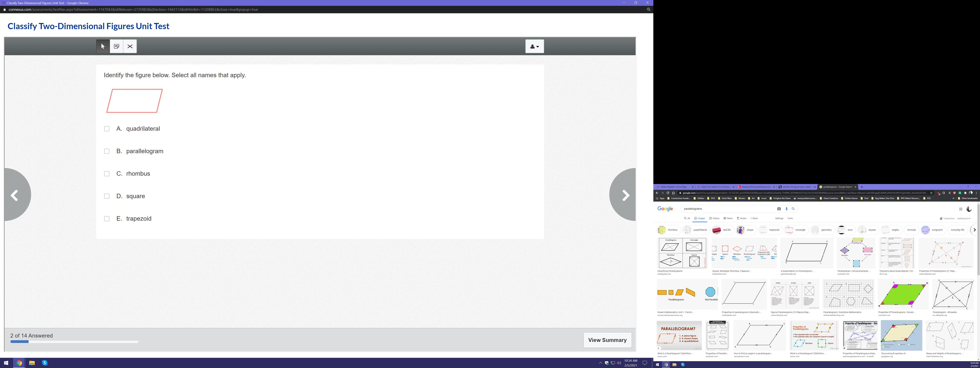Click the Google voice search microphone
This screenshot has width=980, height=368.
click(786, 209)
